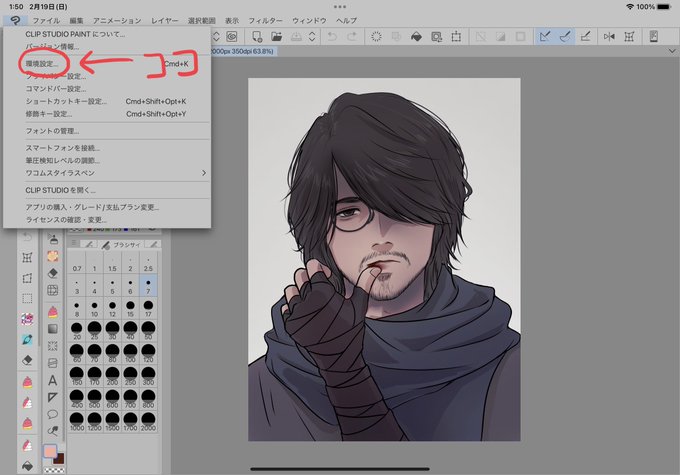The height and width of the screenshot is (475, 680).
Task: Click the Clear dotted-circle icon in command bar
Action: (376, 37)
